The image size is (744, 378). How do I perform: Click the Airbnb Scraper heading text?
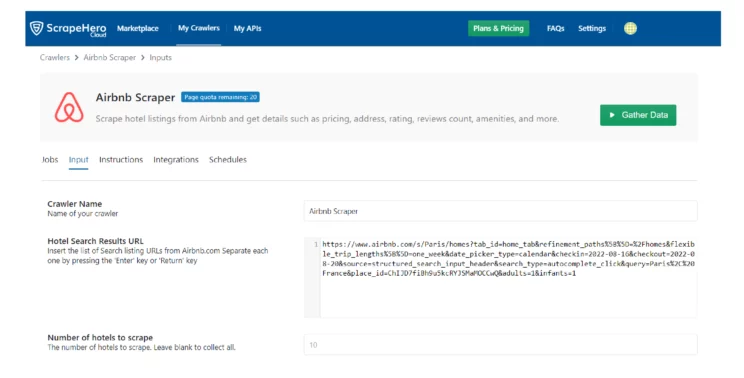point(135,97)
